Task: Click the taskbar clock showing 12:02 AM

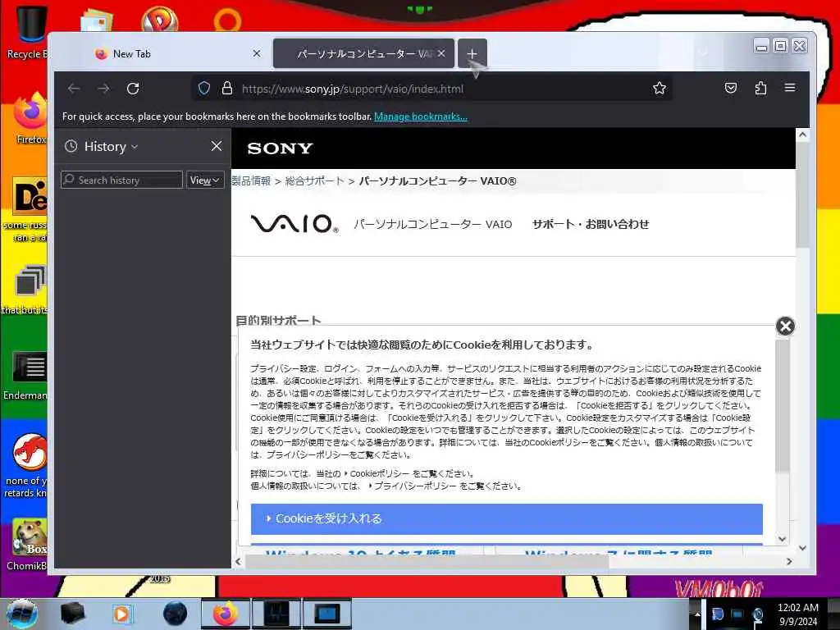Action: [798, 614]
